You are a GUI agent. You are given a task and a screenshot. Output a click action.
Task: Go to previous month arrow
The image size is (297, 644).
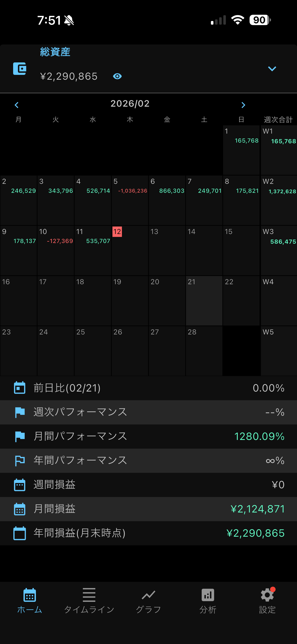[x=17, y=105]
